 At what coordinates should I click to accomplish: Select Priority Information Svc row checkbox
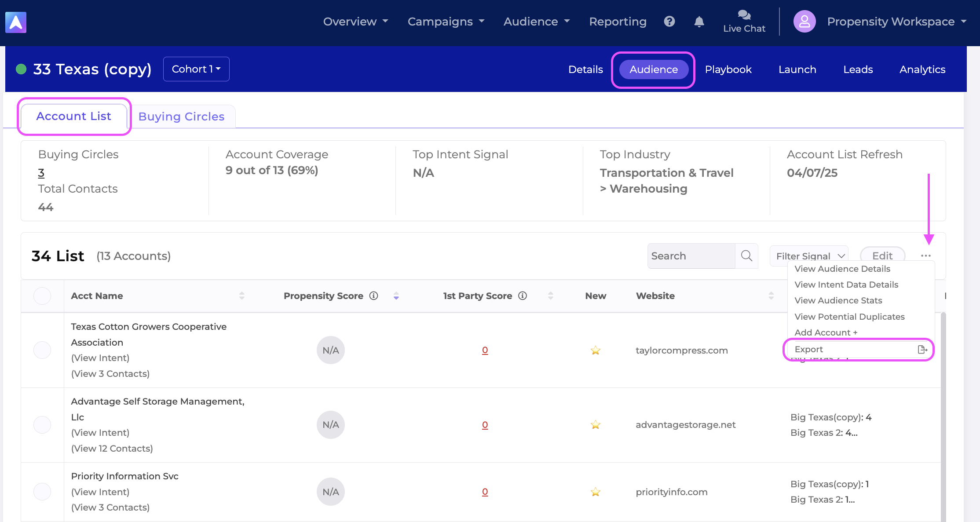(42, 492)
